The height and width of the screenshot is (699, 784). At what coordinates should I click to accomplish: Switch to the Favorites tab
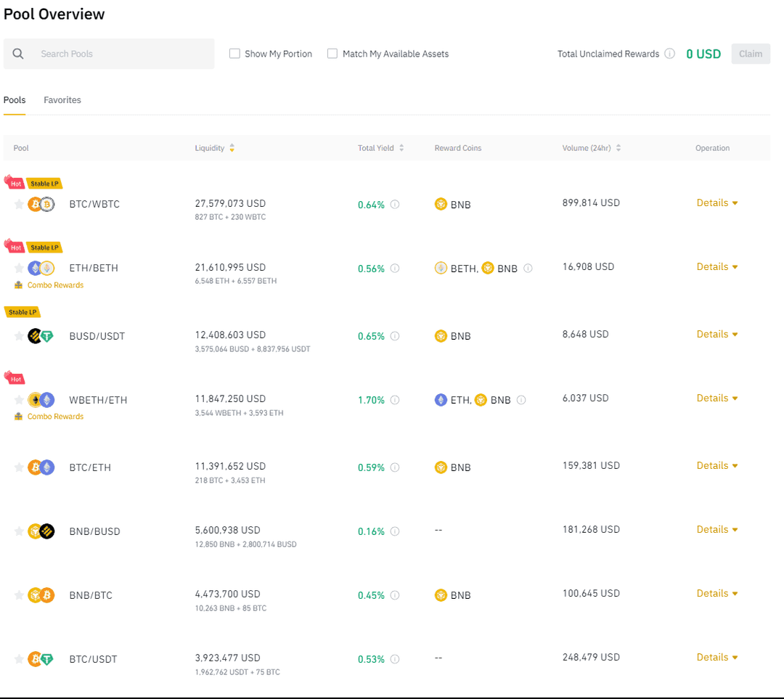(62, 99)
